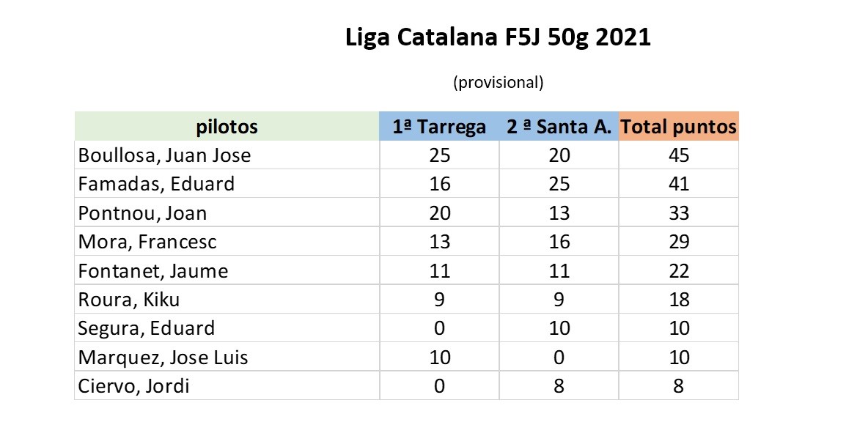Click the 'Segura, Eduard' name cell
The image size is (868, 444).
pos(147,328)
